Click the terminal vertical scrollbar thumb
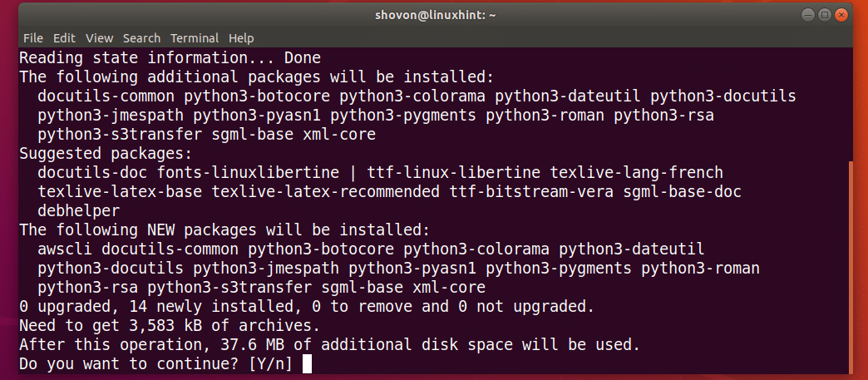This screenshot has height=380, width=868. coord(851,267)
